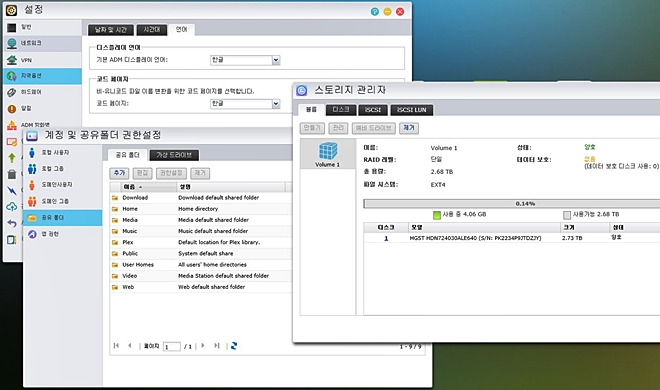Select 공유 폴더 tab in access control window
Screen dimensions: 660x390
(x=128, y=155)
